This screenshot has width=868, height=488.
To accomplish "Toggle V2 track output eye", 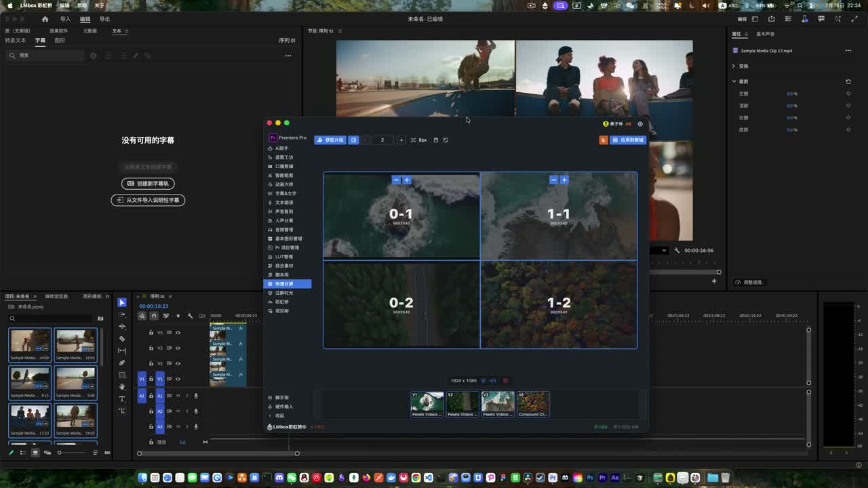I will [178, 364].
